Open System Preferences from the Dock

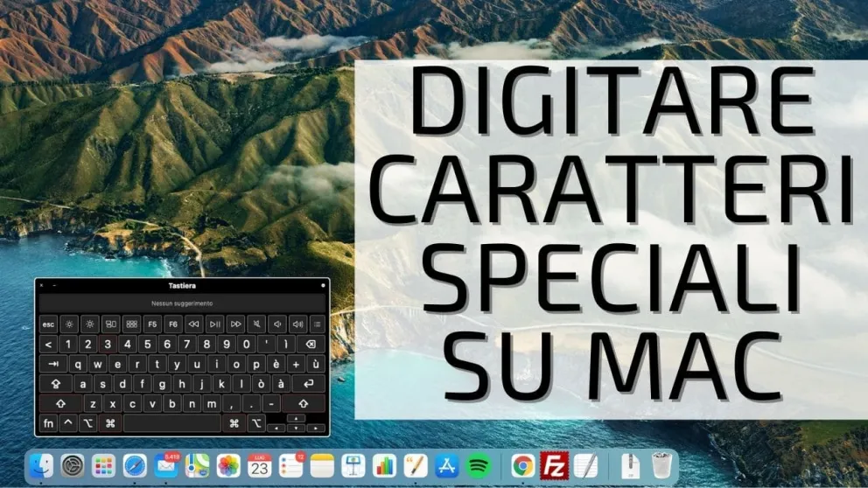pos(72,466)
